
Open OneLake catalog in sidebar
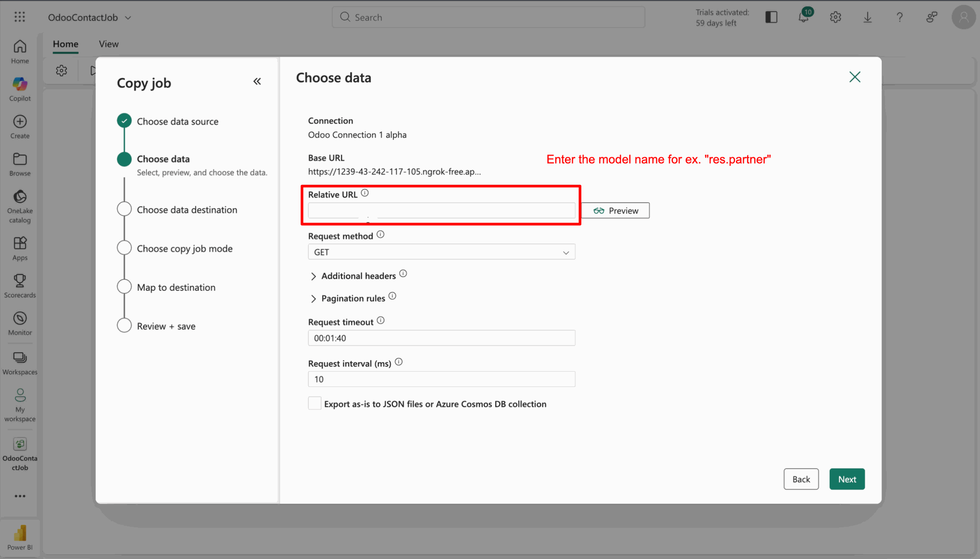[x=20, y=206]
